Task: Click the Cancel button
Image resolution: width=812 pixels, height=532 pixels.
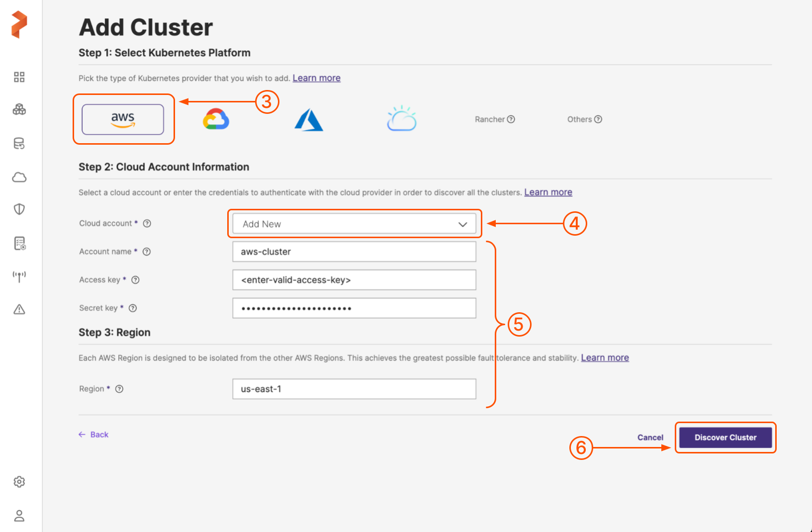Action: (x=650, y=438)
